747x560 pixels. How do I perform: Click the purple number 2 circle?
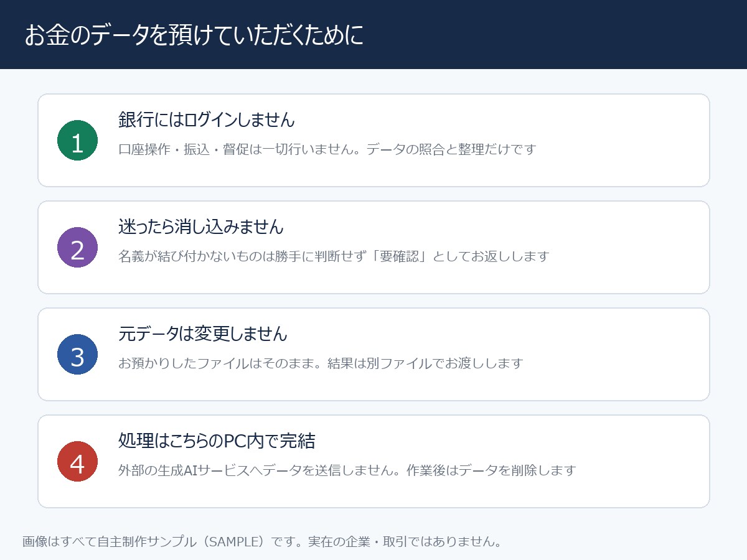77,248
